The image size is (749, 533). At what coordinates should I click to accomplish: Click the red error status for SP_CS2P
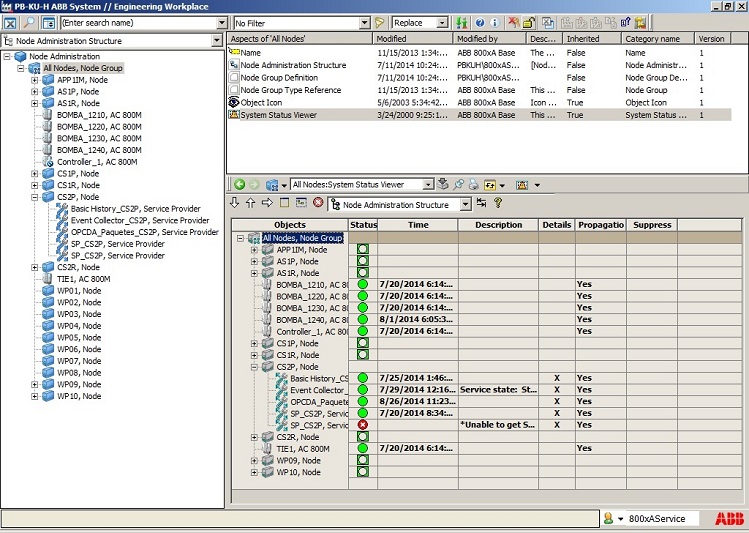point(362,425)
